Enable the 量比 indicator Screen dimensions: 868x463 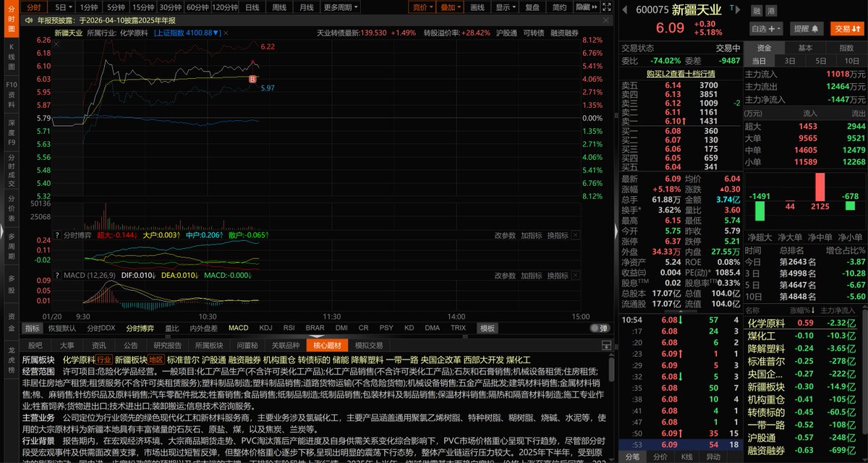(x=172, y=328)
